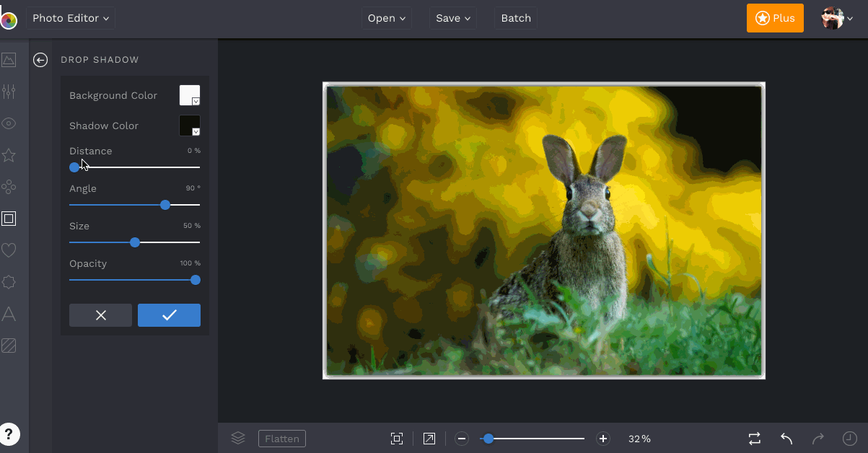Open the Artsy sidebar icon
Viewport: 868px width, 453px height.
9,187
